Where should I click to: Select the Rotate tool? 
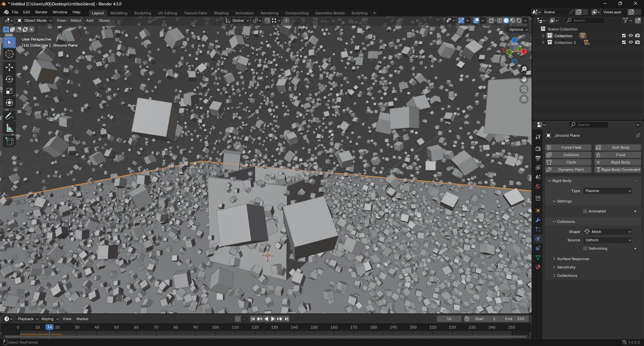9,79
